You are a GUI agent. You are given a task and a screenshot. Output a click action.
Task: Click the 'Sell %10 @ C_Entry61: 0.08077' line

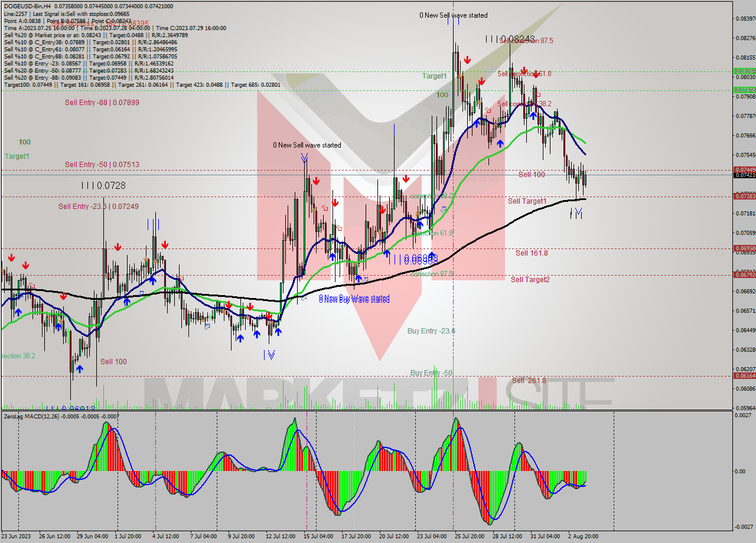(x=90, y=50)
